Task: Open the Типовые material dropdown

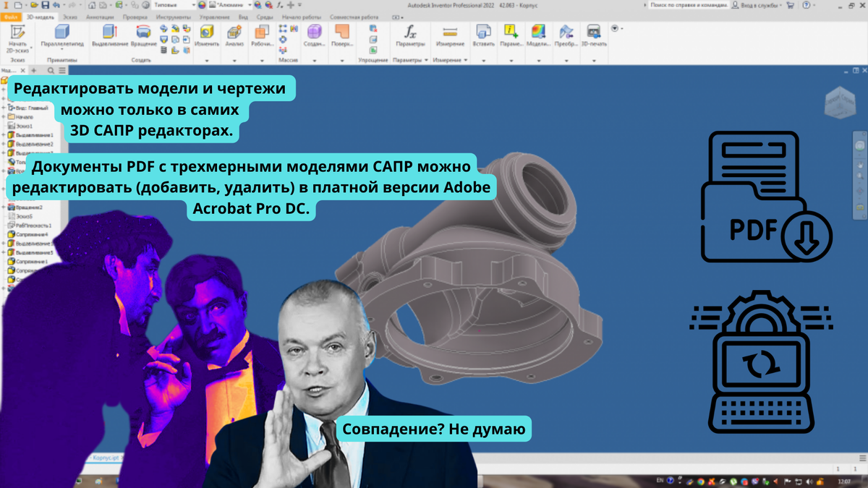Action: 176,5
